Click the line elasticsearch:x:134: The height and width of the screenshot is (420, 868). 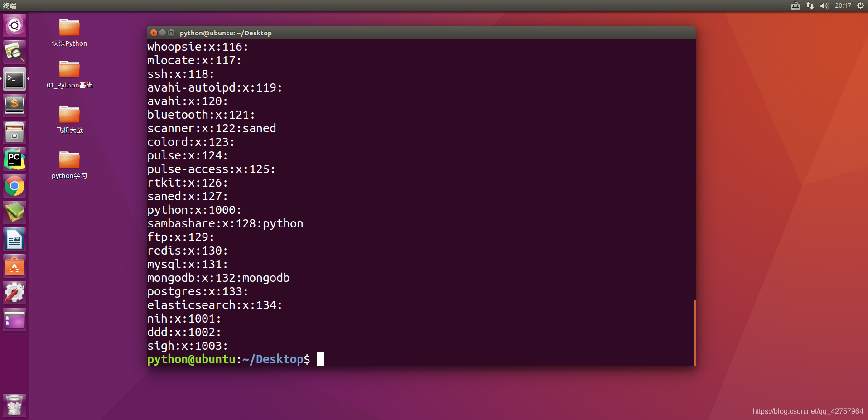[x=215, y=305]
